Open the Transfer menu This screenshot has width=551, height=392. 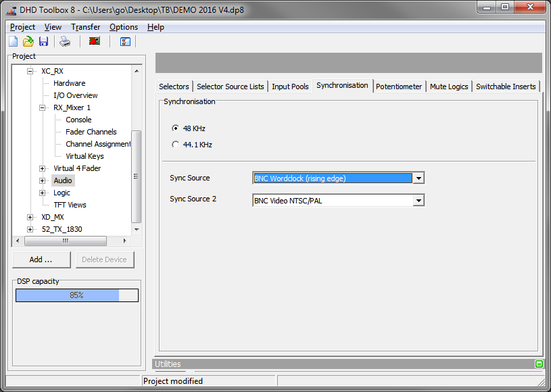click(x=85, y=27)
